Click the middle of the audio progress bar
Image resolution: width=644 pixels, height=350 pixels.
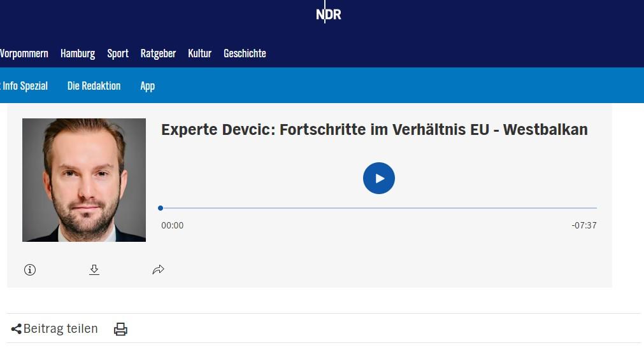coord(378,208)
